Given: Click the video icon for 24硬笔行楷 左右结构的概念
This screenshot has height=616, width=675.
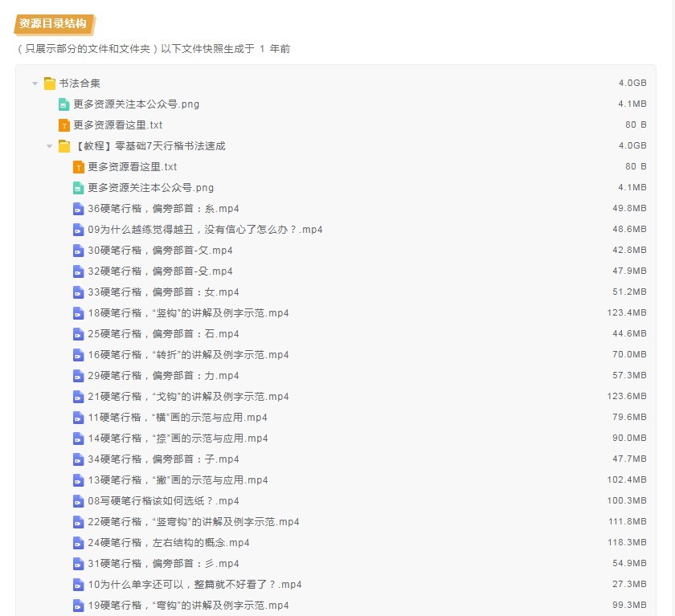Looking at the screenshot, I should (79, 543).
